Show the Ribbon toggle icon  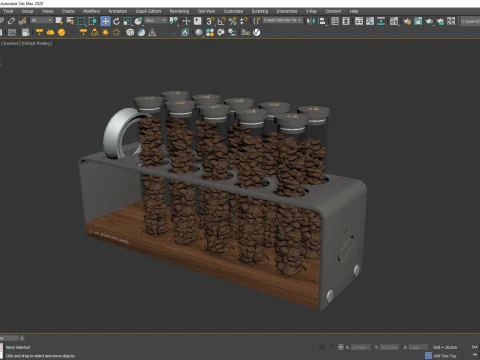[359, 21]
